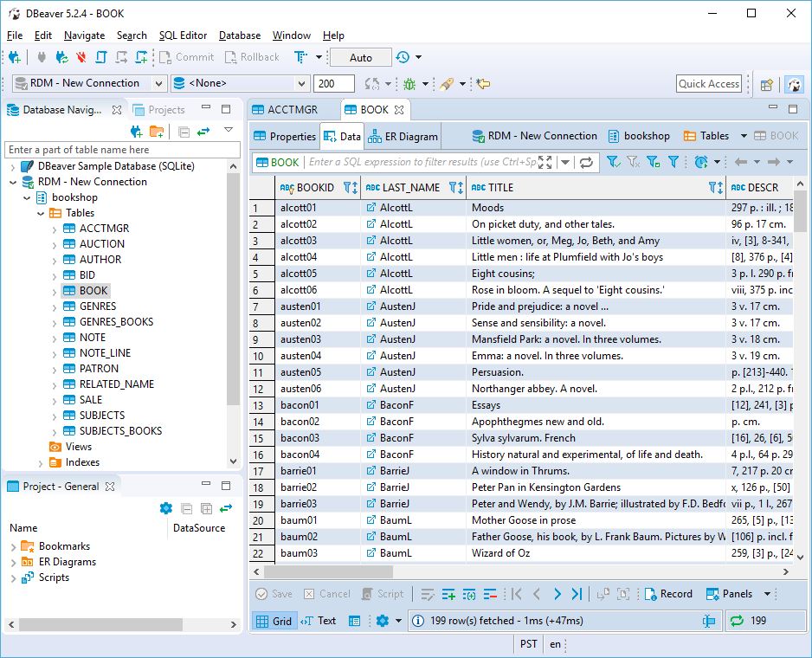Open the SQL Editor menu
The height and width of the screenshot is (658, 812).
coord(183,35)
